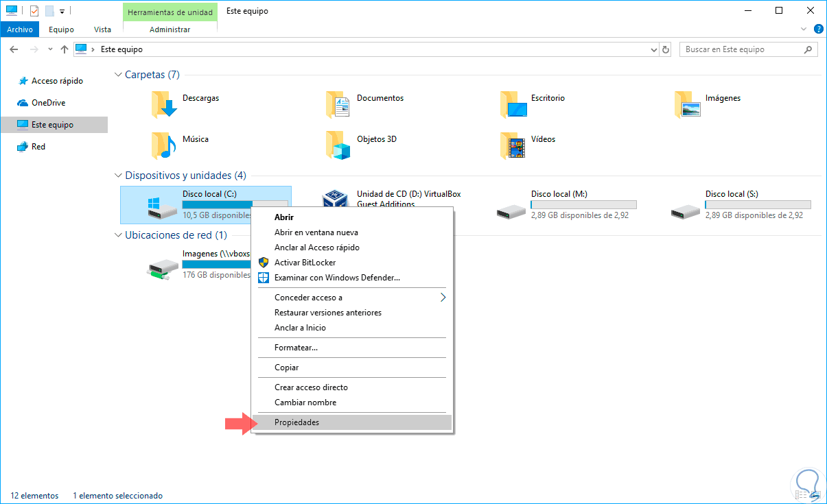Choose Abrir in the context menu
The image size is (827, 504).
click(352, 217)
